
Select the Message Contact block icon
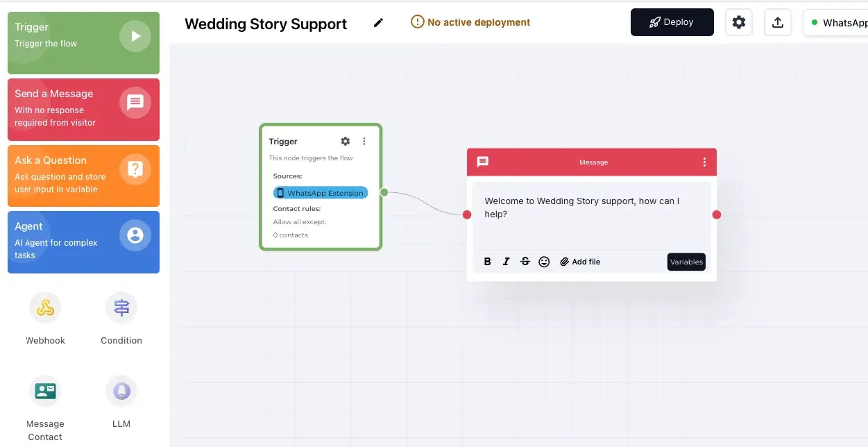click(45, 391)
